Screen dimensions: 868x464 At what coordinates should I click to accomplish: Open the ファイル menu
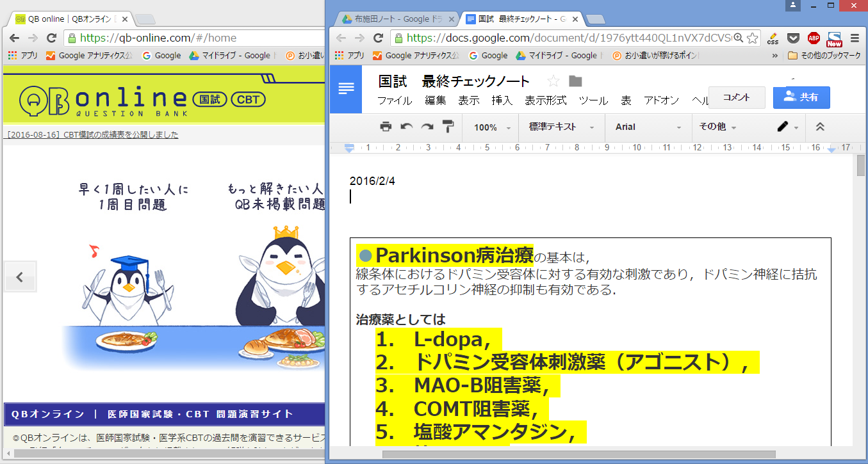tap(395, 100)
